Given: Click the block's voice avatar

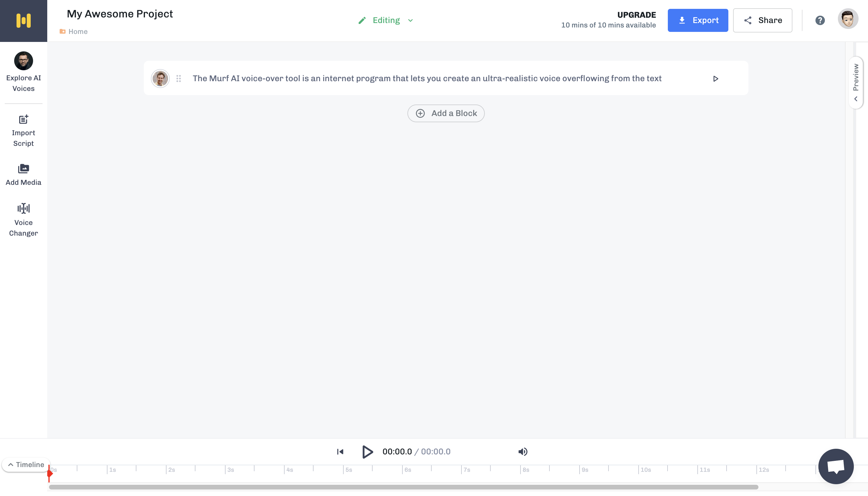Looking at the screenshot, I should pos(160,79).
